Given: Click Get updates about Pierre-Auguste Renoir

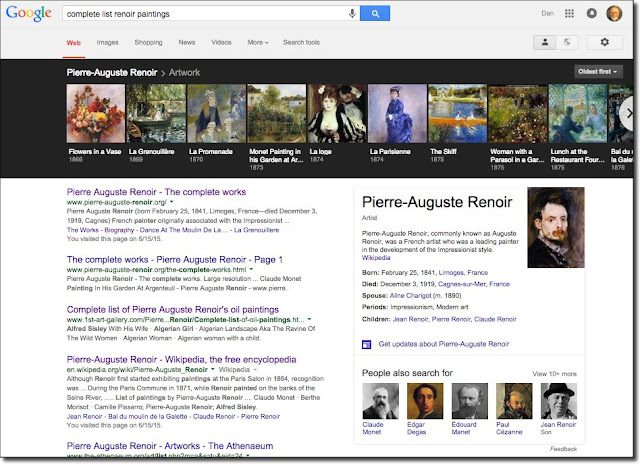Looking at the screenshot, I should (x=444, y=344).
